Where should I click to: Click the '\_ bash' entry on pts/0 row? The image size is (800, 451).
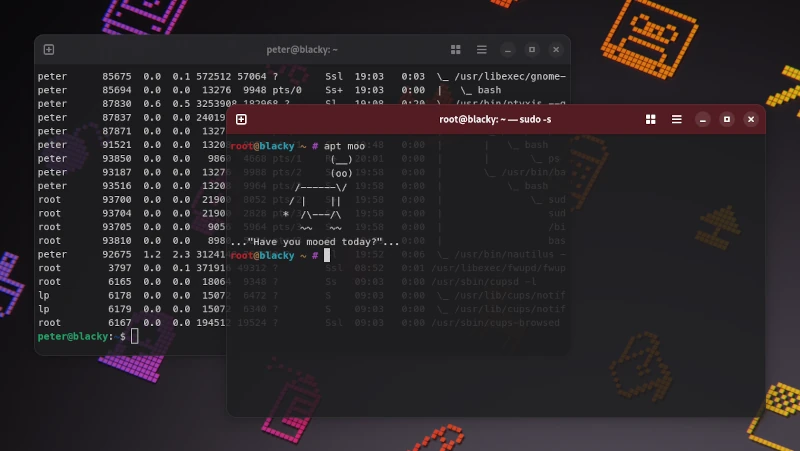tap(481, 90)
